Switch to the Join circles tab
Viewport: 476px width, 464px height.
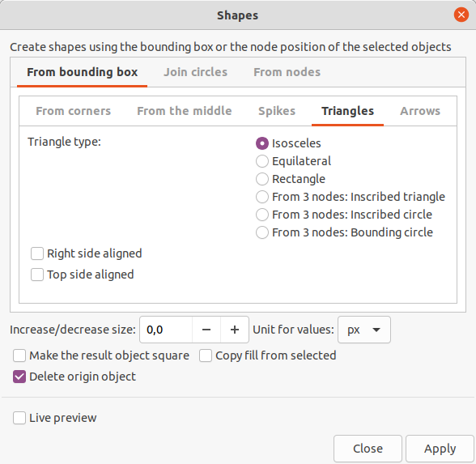196,72
